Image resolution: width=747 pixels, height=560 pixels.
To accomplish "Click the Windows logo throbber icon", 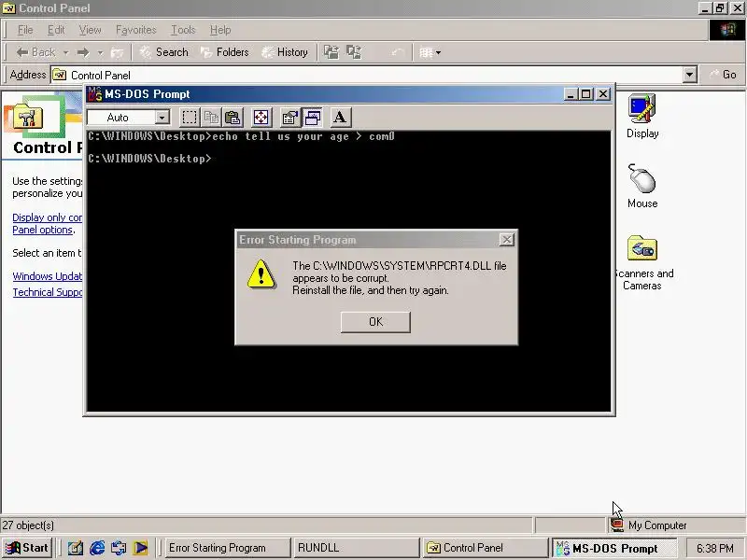I will (727, 30).
